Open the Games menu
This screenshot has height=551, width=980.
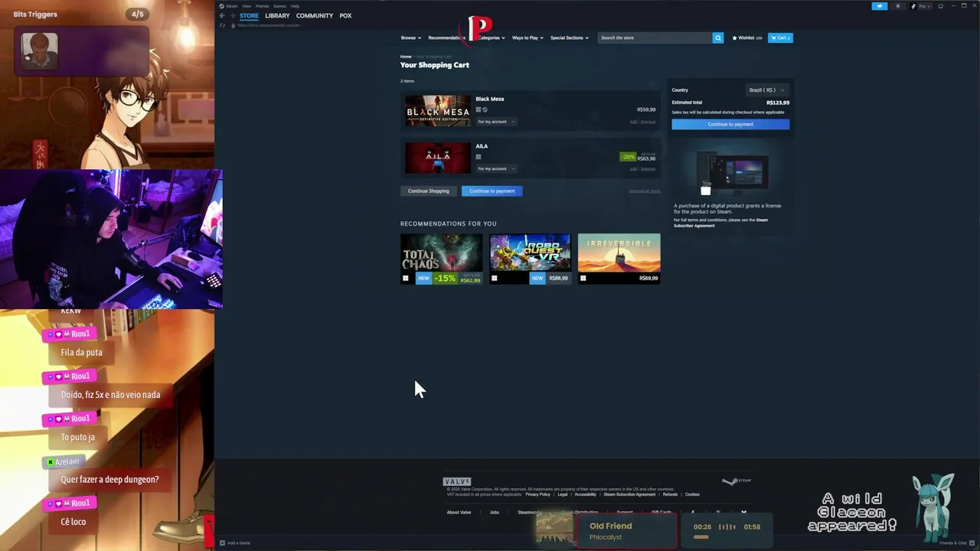pos(280,6)
